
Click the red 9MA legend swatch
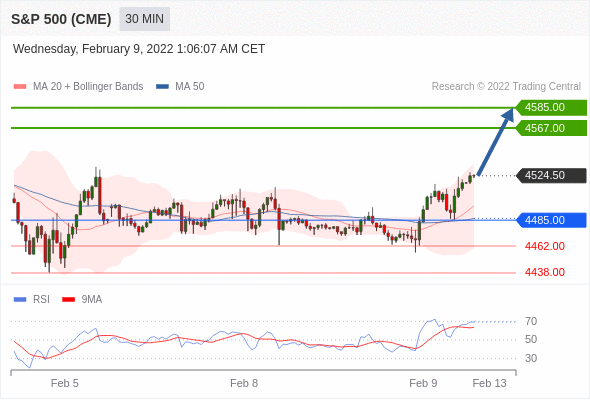pyautogui.click(x=68, y=300)
